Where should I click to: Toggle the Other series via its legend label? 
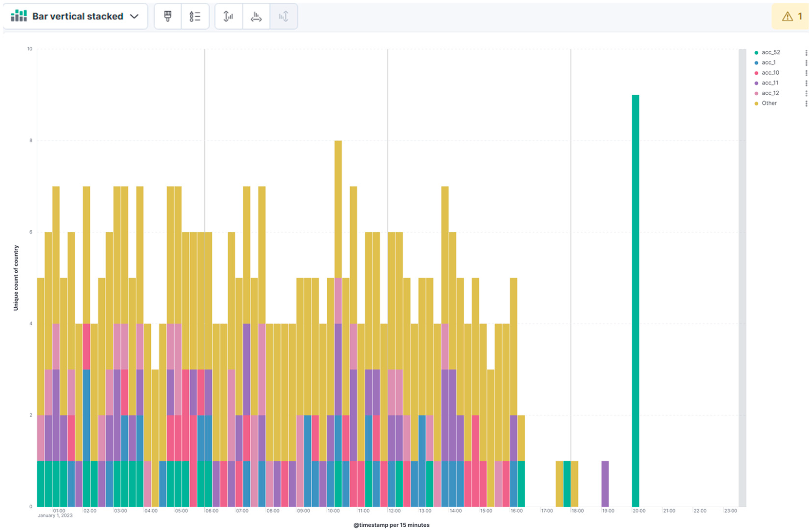[x=769, y=103]
